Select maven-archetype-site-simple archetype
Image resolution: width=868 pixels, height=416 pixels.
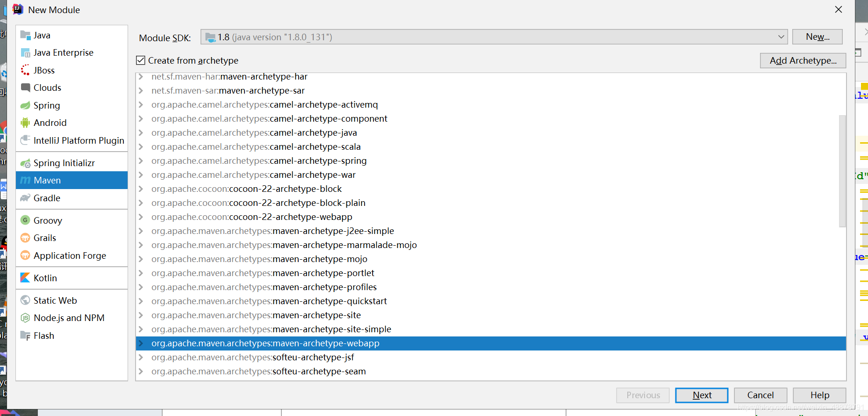pyautogui.click(x=491, y=329)
